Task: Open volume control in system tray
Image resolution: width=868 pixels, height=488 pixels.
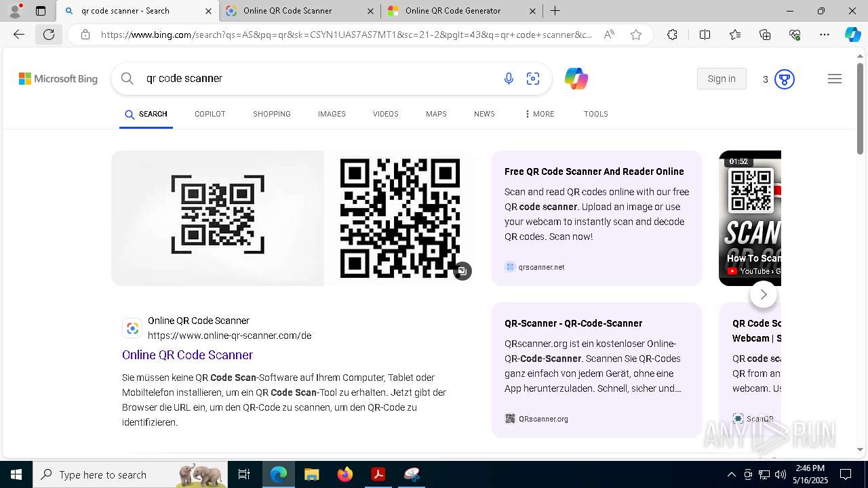Action: click(781, 474)
